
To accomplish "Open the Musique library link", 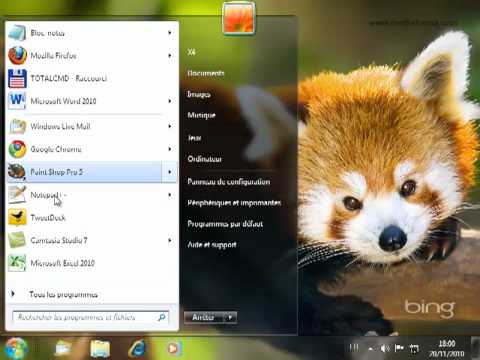I will (201, 115).
